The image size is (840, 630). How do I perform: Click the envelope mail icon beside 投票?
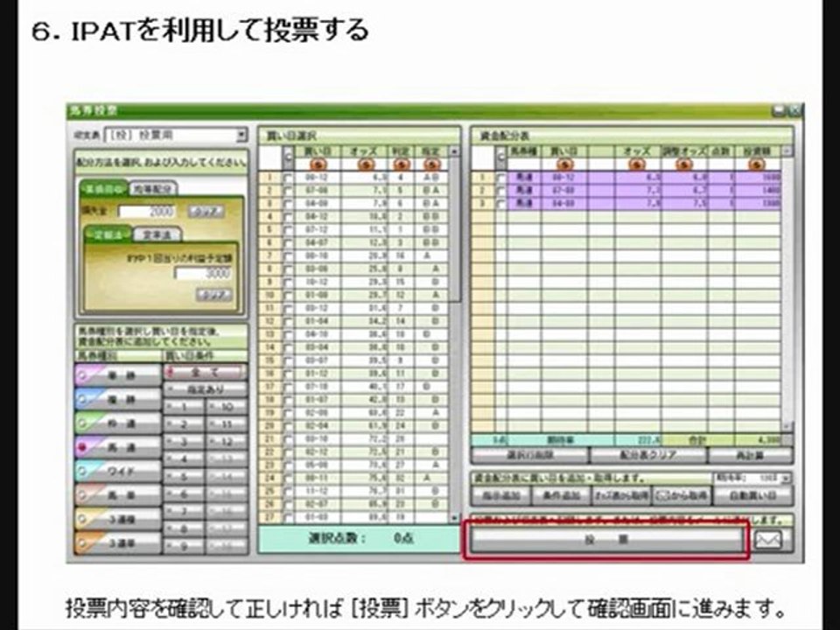[769, 540]
